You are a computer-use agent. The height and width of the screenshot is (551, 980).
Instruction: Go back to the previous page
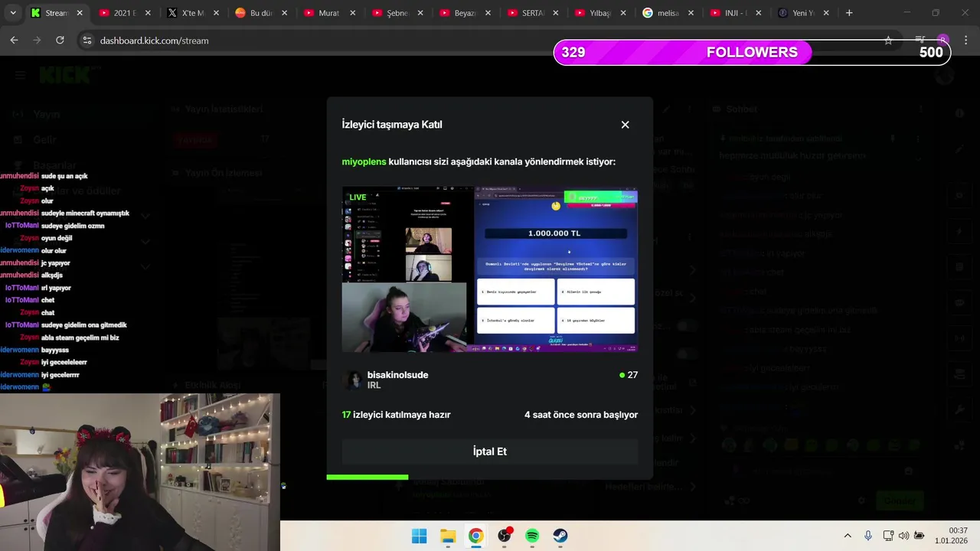pos(14,41)
